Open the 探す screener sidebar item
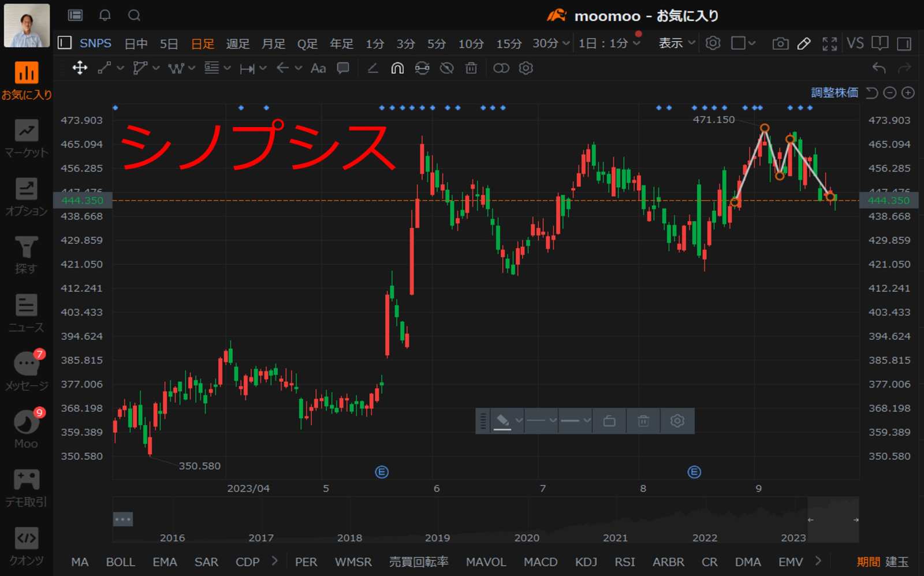 tap(27, 255)
